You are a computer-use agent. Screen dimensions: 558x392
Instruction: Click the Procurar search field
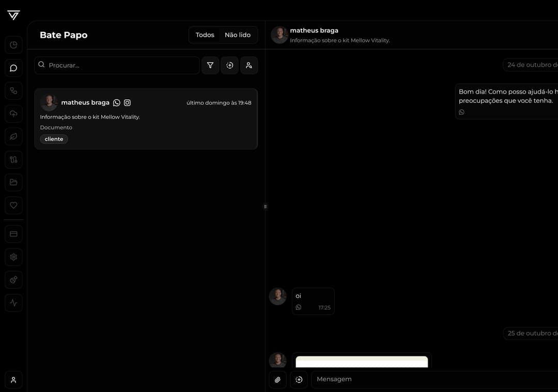click(121, 66)
